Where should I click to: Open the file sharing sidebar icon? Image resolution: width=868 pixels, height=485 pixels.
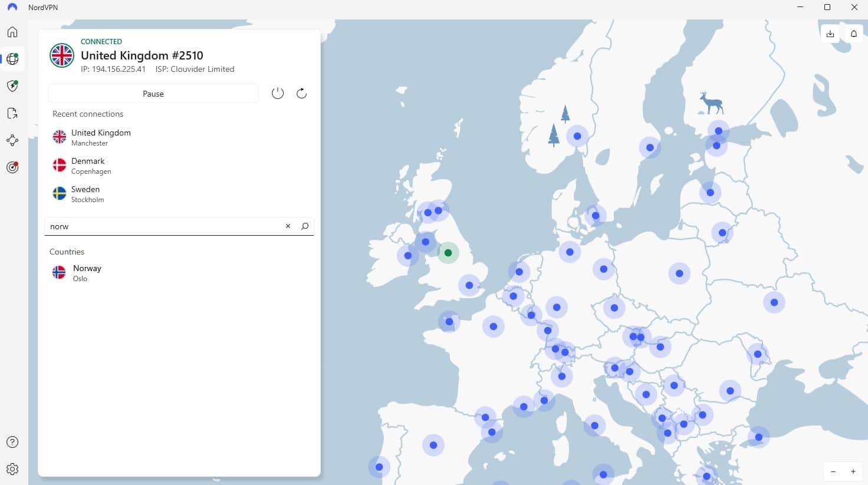point(12,113)
